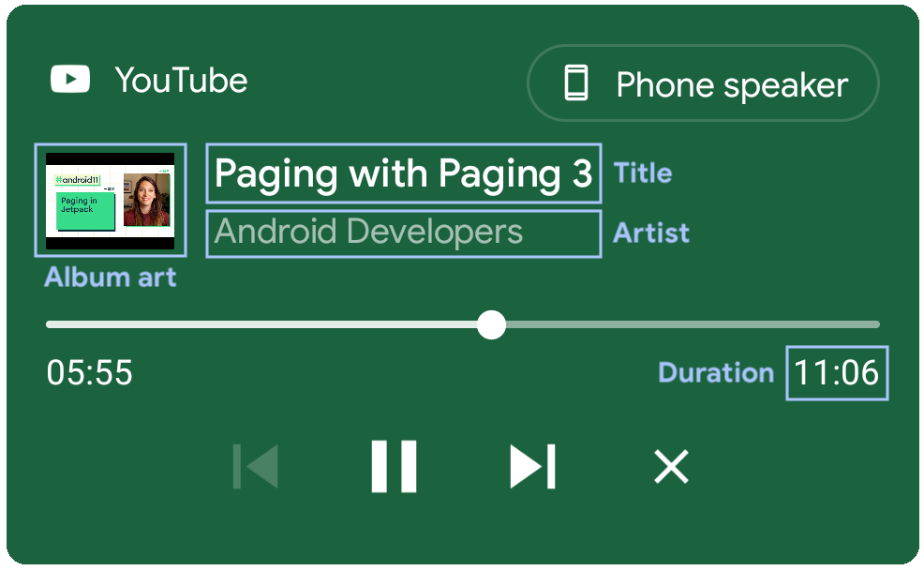Select the title "Paging with Paging 3"
Image resolution: width=924 pixels, height=571 pixels.
tap(403, 173)
